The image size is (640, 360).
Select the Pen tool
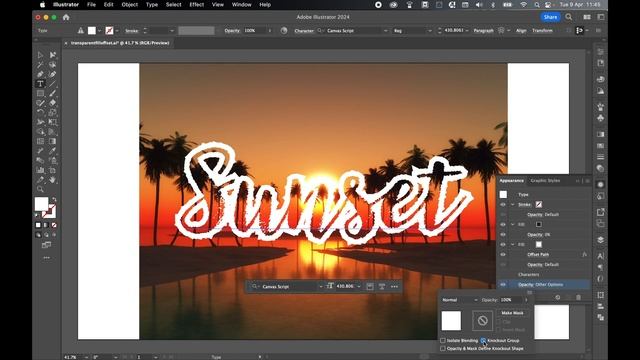coord(40,74)
